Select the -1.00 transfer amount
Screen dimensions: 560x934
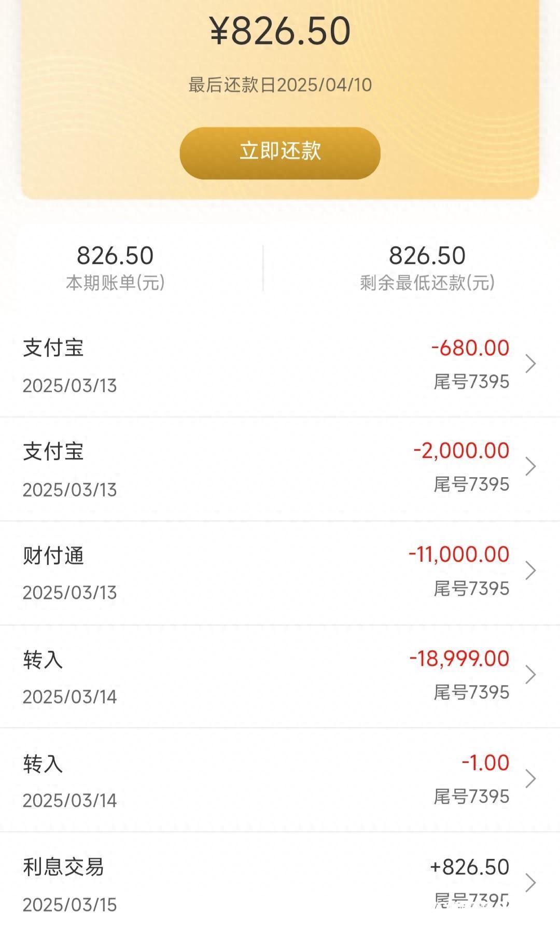pyautogui.click(x=485, y=763)
